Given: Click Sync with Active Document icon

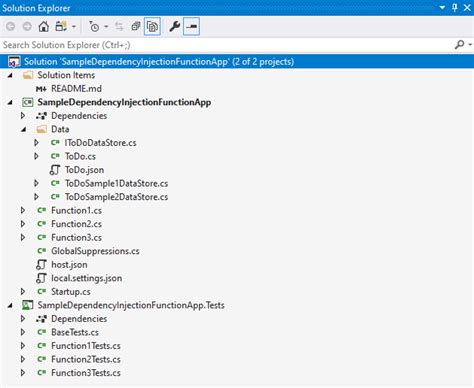Looking at the screenshot, I should coord(119,26).
